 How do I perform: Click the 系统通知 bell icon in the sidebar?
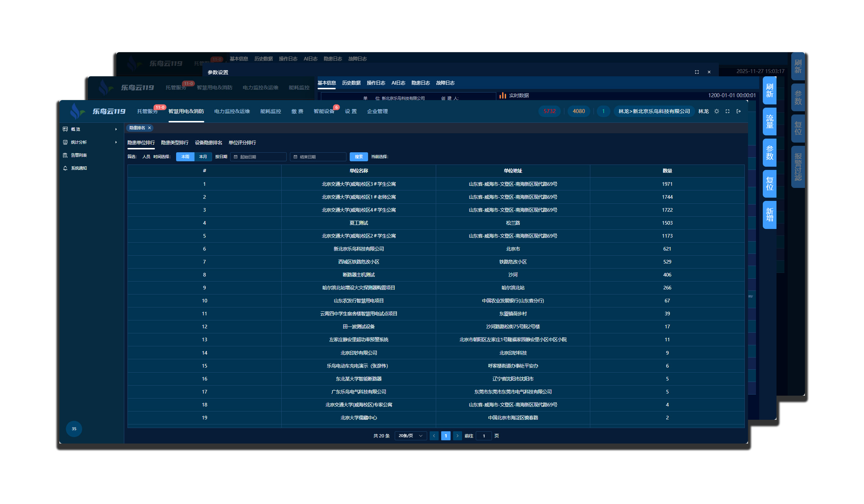pos(65,168)
